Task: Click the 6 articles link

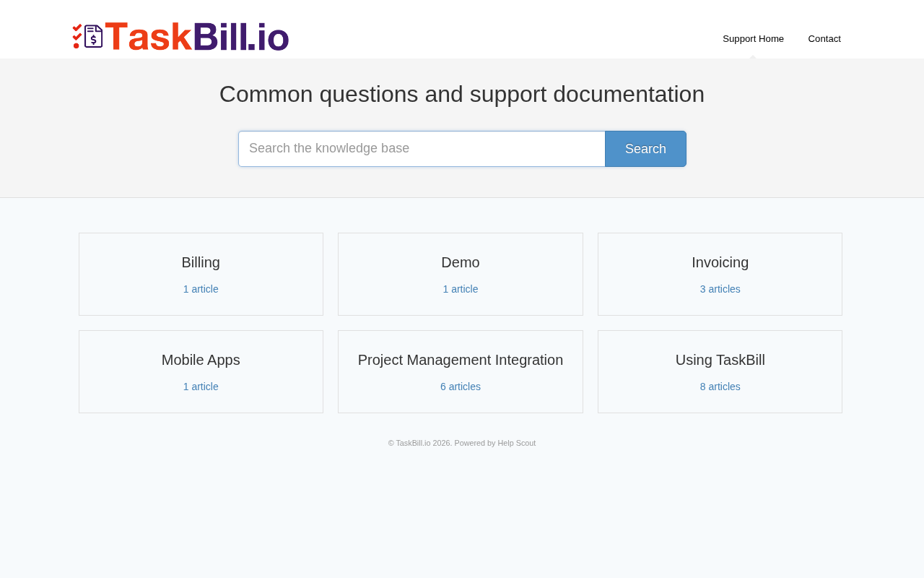Action: click(461, 387)
